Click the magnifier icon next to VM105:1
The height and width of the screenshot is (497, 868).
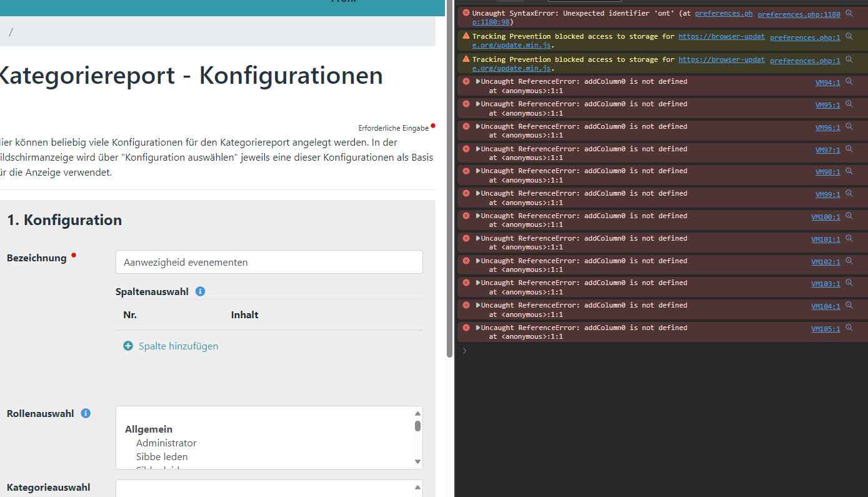click(x=849, y=327)
